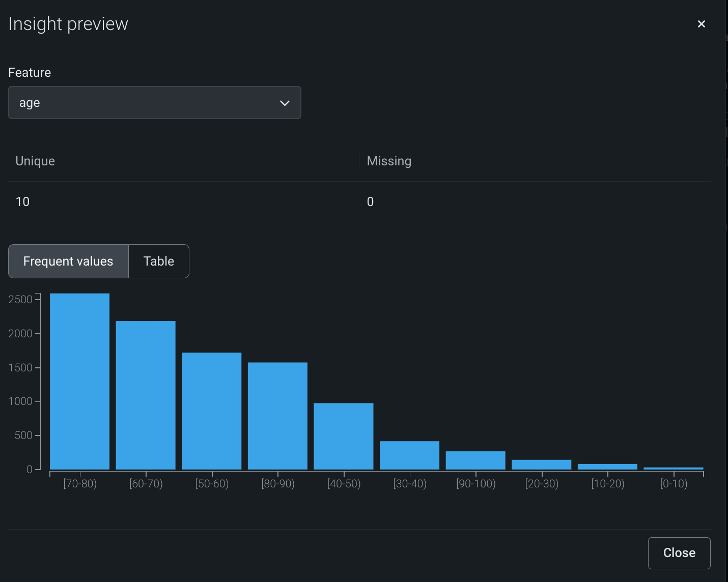
Task: Select the [90-100) histogram bar
Action: pyautogui.click(x=475, y=460)
